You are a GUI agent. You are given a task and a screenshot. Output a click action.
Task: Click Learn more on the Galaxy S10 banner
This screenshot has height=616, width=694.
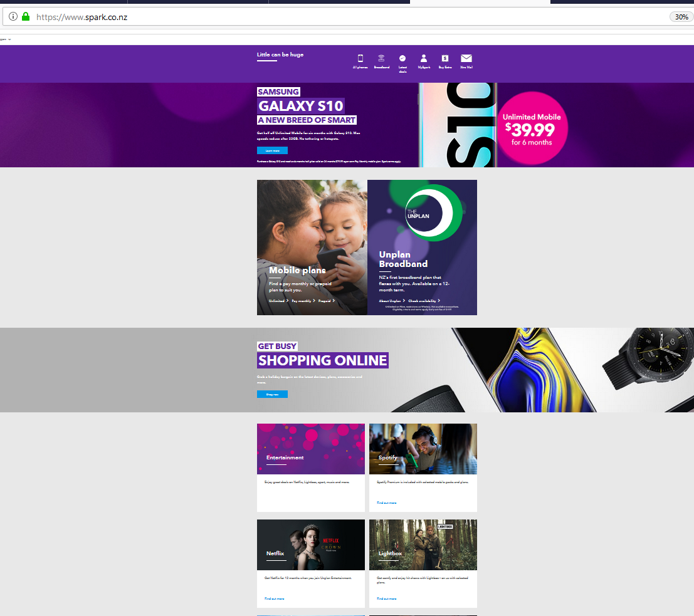272,150
